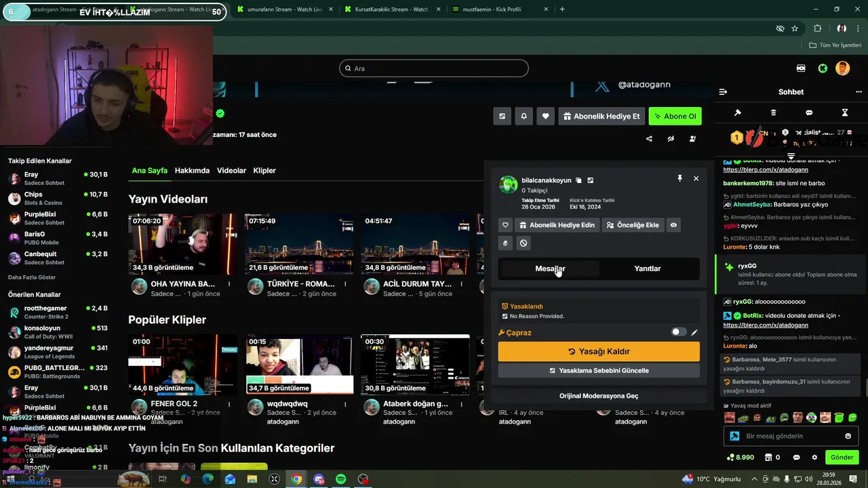Click the hourglass icon in chat toolbar
This screenshot has height=488, width=868.
click(845, 113)
